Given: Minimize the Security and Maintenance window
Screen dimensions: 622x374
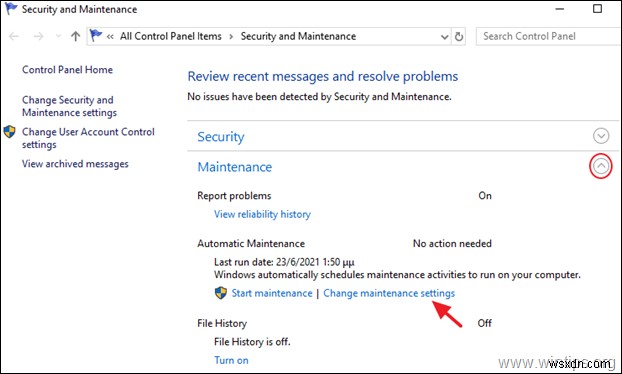Looking at the screenshot, I should pos(560,9).
